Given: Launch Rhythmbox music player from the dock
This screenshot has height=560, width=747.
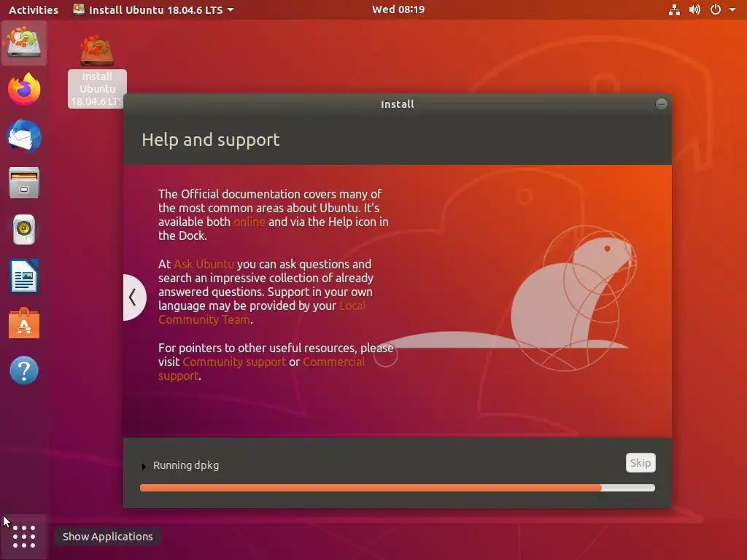Looking at the screenshot, I should [x=24, y=230].
